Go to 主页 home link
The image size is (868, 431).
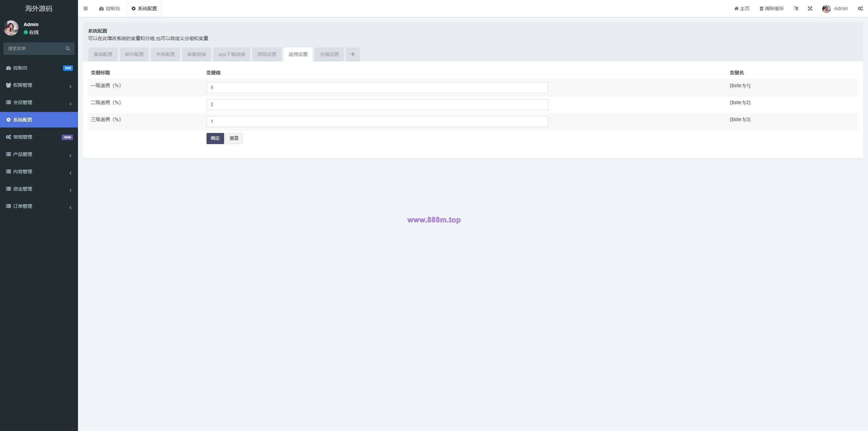[742, 8]
